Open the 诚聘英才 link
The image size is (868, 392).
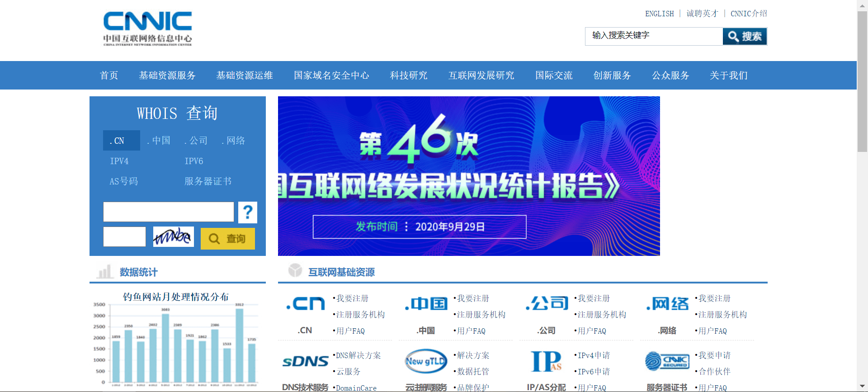(702, 14)
